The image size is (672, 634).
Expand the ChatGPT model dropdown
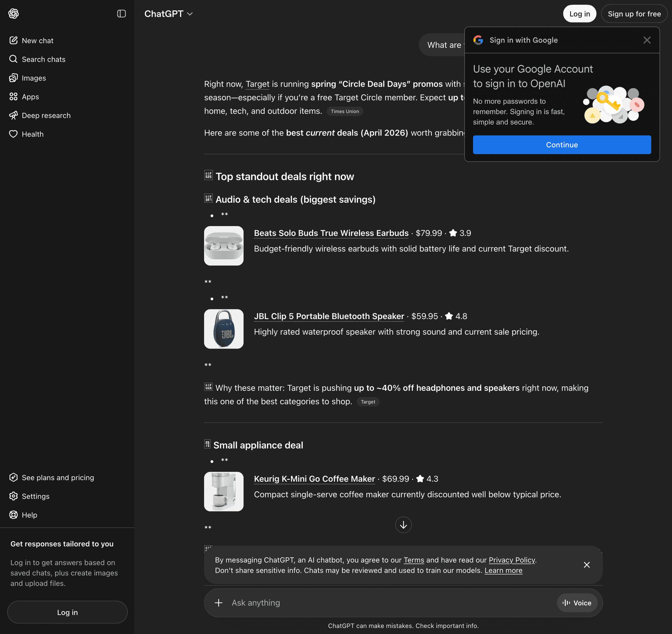(168, 14)
